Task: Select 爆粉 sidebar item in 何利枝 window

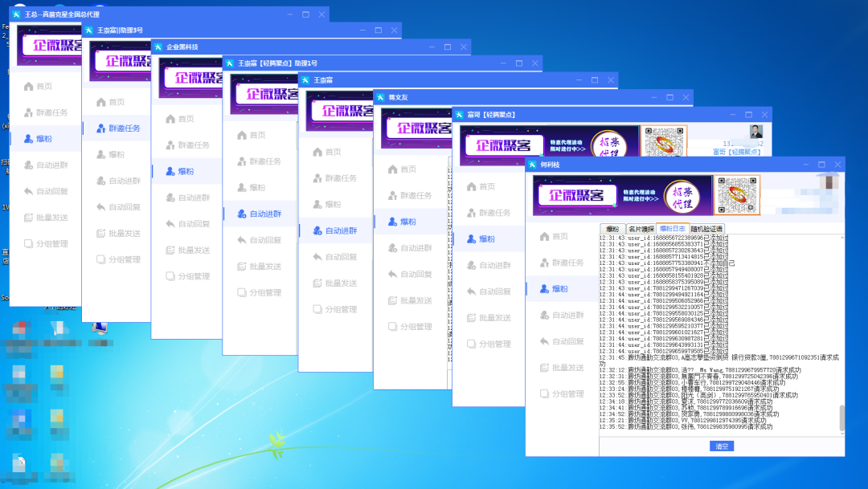Action: (x=554, y=289)
